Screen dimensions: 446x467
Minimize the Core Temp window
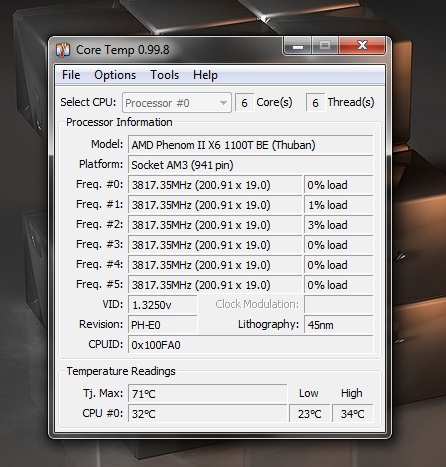coord(298,46)
